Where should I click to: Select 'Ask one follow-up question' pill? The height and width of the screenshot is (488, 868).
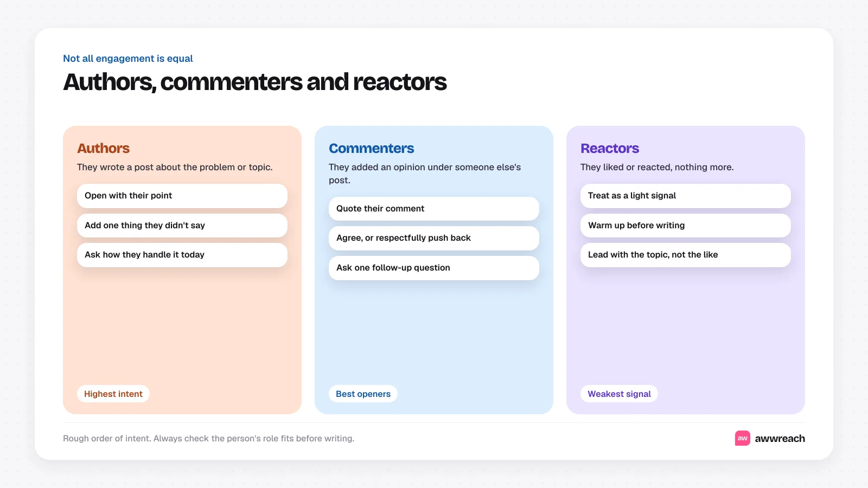(x=434, y=268)
